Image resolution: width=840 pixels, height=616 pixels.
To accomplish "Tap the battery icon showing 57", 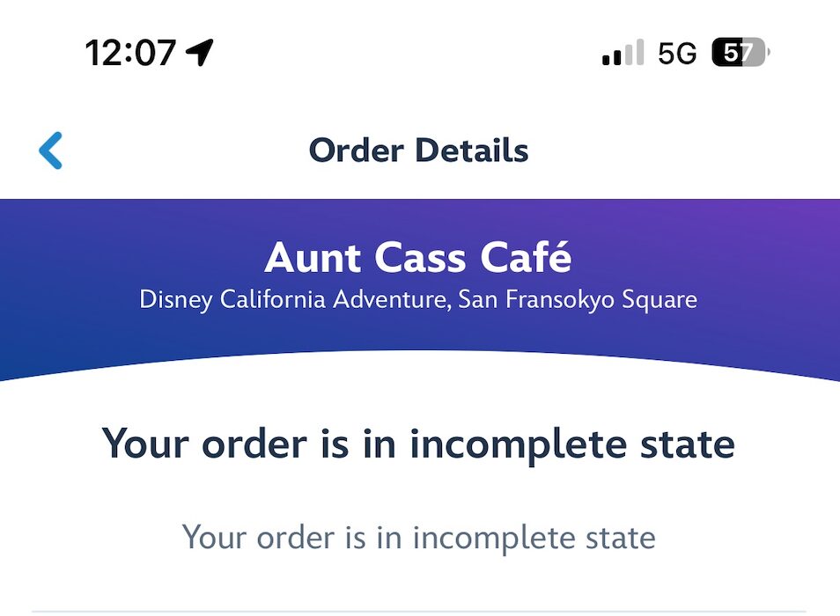I will tap(740, 53).
